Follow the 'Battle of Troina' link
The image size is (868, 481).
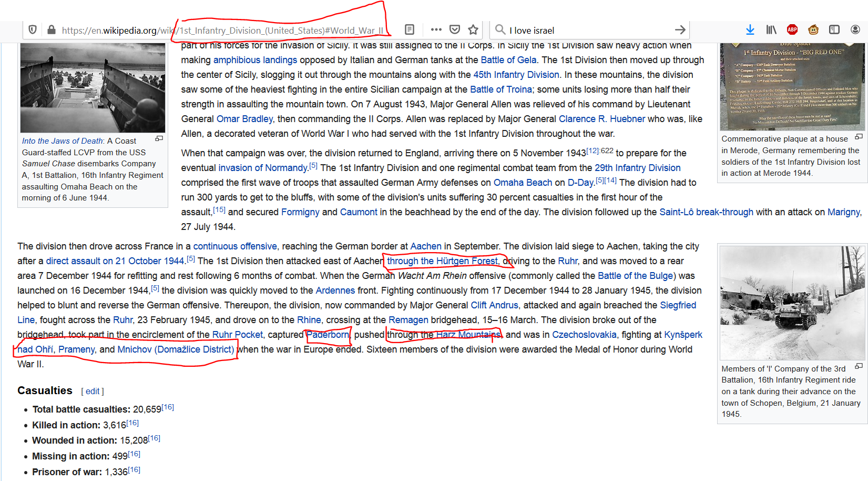pyautogui.click(x=501, y=89)
